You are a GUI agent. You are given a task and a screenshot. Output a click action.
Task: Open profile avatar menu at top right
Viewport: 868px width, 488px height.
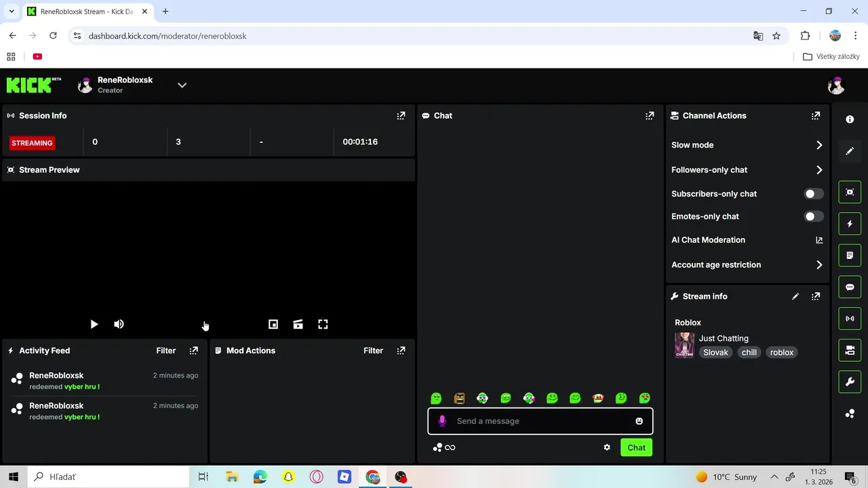click(x=835, y=85)
